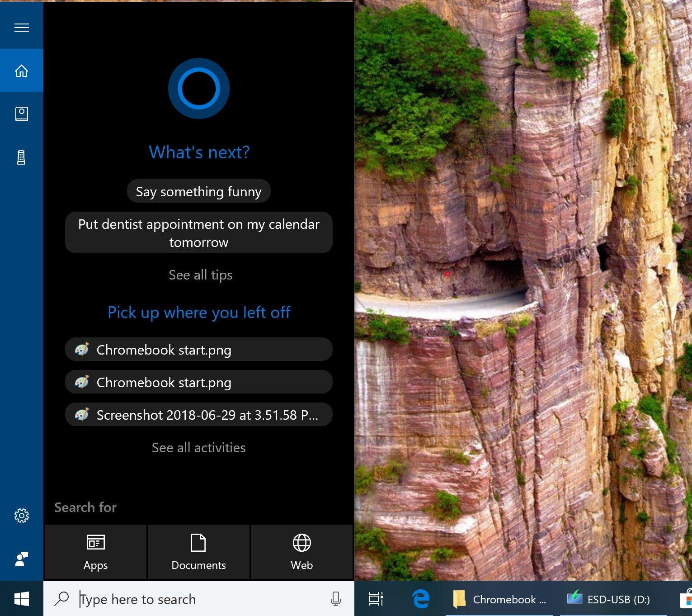Open the Feedback icon in Cortana sidebar
The width and height of the screenshot is (692, 616).
coord(22,559)
